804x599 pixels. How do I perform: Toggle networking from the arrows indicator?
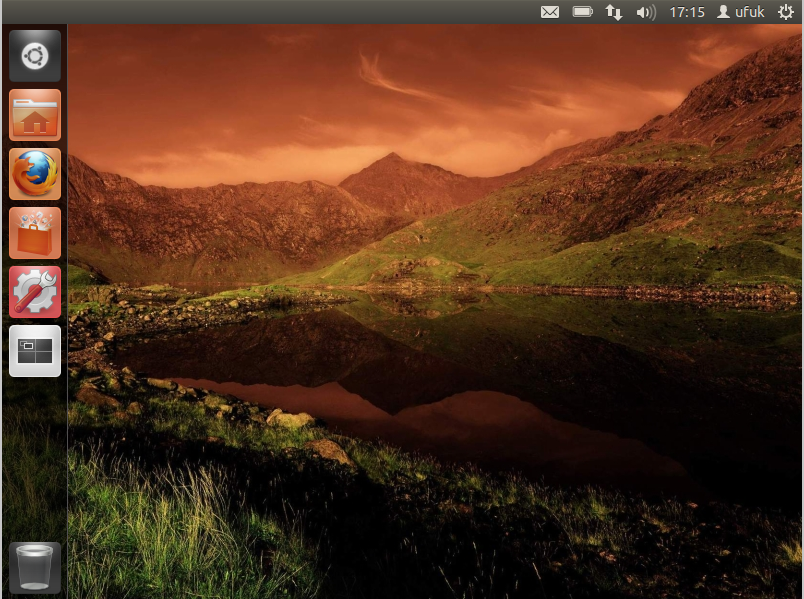click(x=613, y=12)
